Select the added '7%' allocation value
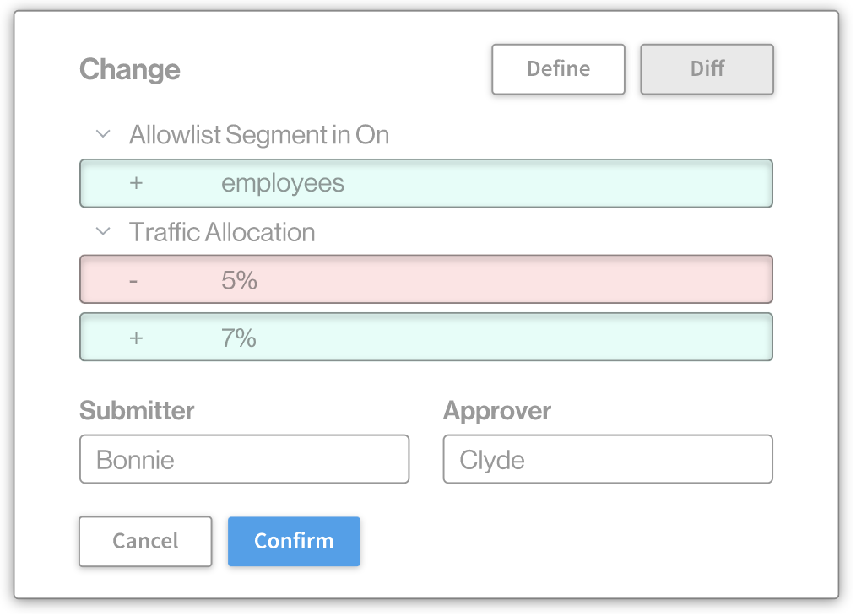 [x=239, y=338]
